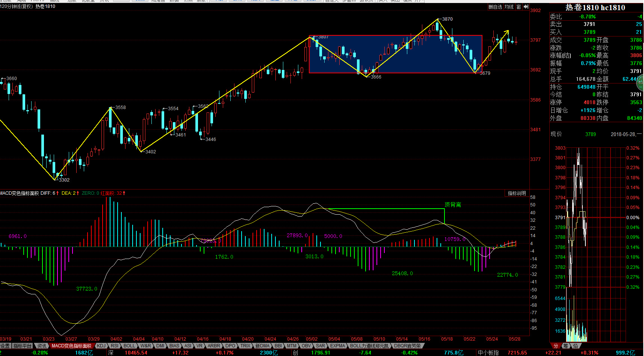Select the 焰 flame tab

pyautogui.click(x=575, y=346)
